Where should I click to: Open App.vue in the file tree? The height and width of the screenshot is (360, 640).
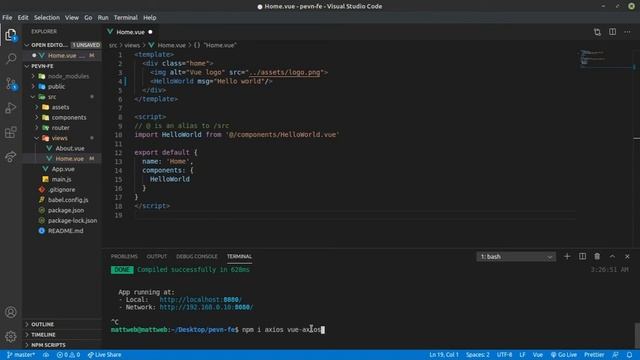point(62,169)
